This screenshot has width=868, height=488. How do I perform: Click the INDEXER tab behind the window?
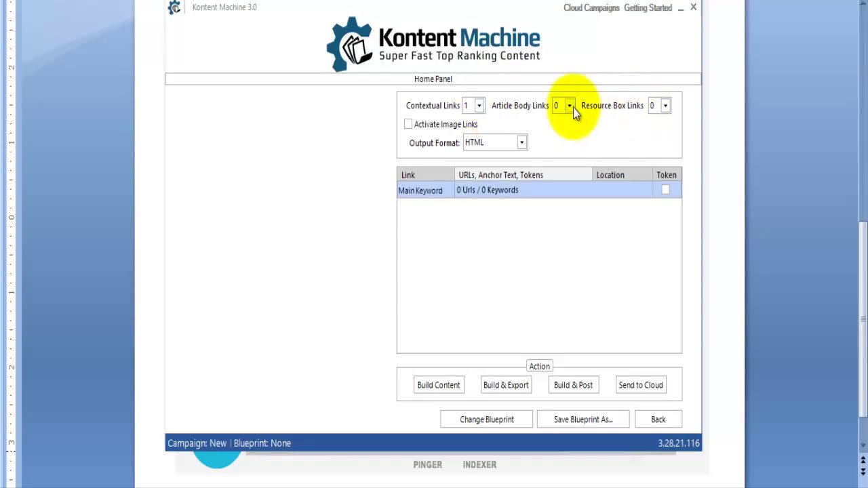[x=479, y=465]
